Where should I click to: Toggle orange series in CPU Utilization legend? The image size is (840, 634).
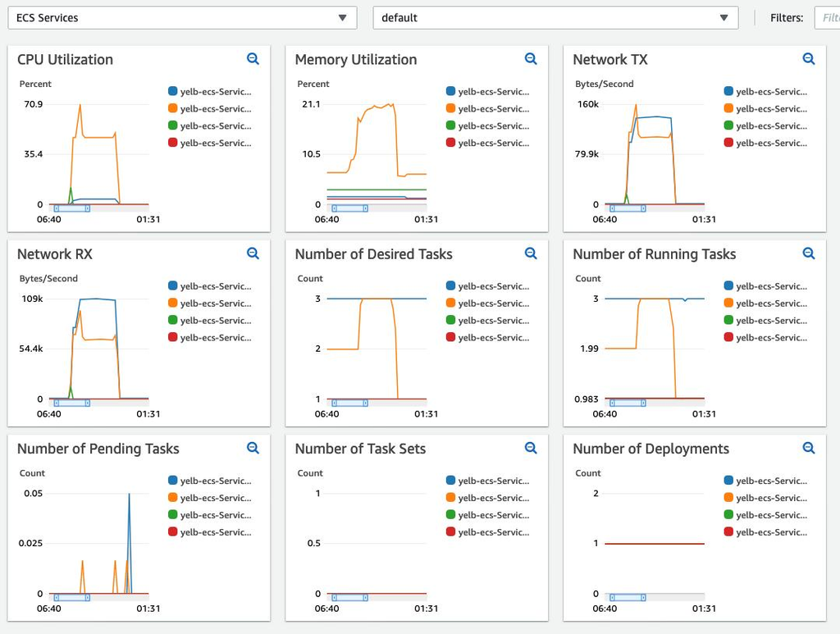click(x=209, y=109)
